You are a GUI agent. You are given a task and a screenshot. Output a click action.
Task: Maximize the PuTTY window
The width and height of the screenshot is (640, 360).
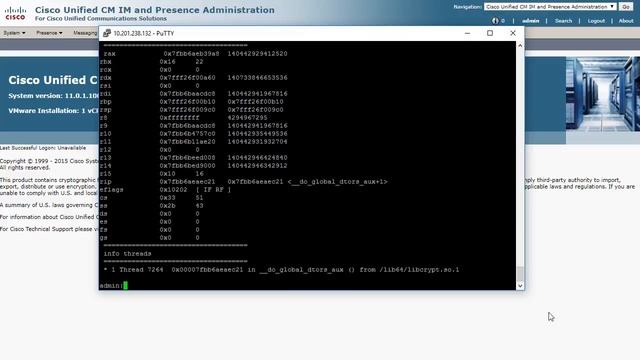tap(490, 33)
